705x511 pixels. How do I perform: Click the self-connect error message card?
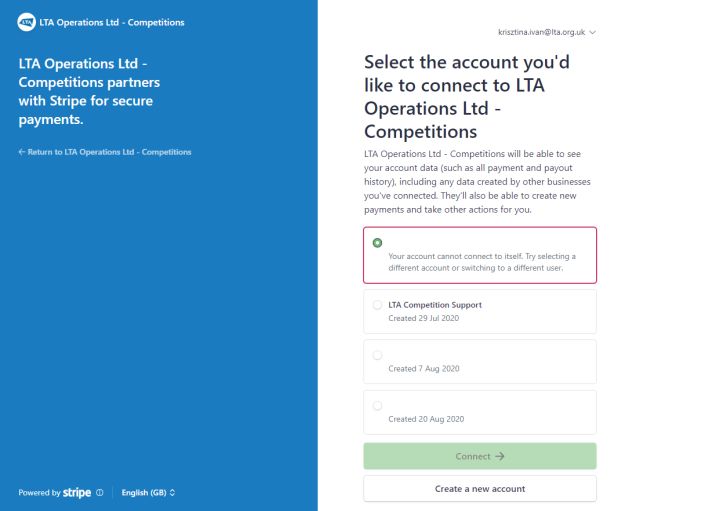tap(480, 255)
